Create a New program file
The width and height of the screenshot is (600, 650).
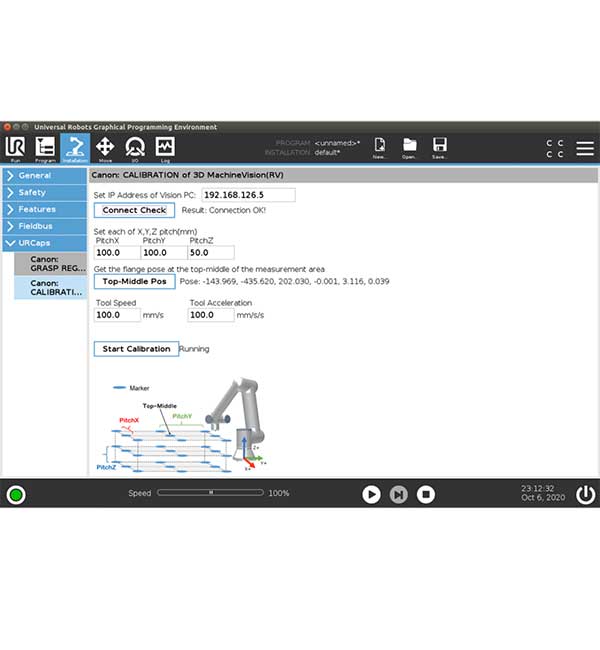379,148
